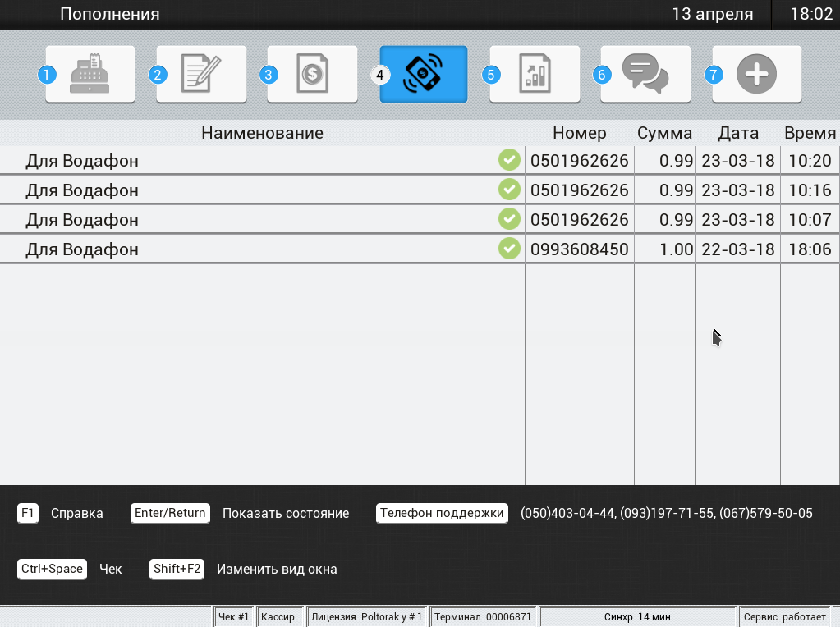Click the Кассир status bar field
The width and height of the screenshot is (840, 627).
[x=280, y=617]
